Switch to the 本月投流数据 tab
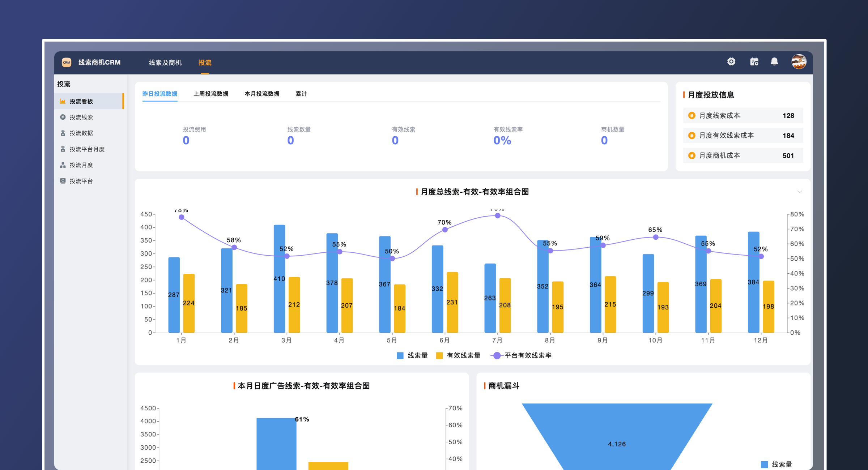Viewport: 868px width, 470px height. click(262, 94)
